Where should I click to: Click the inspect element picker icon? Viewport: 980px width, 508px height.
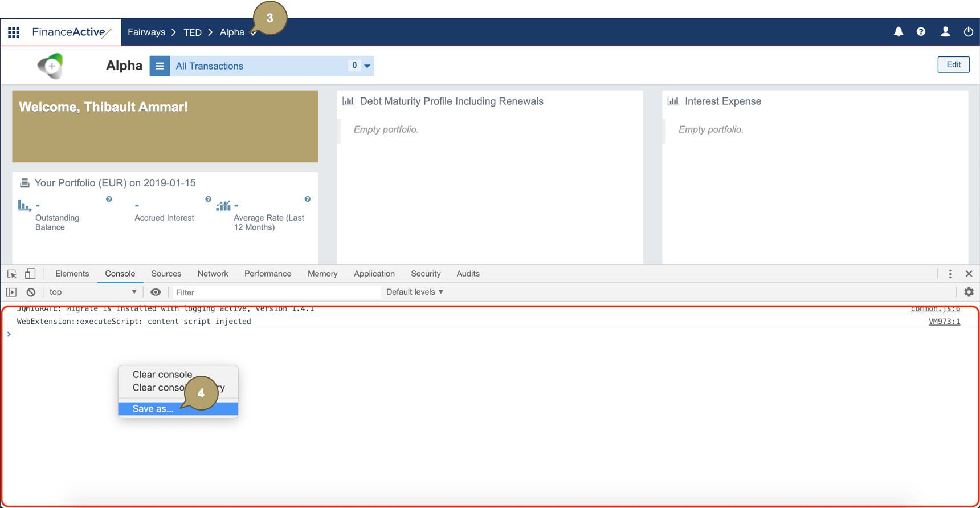pyautogui.click(x=12, y=274)
